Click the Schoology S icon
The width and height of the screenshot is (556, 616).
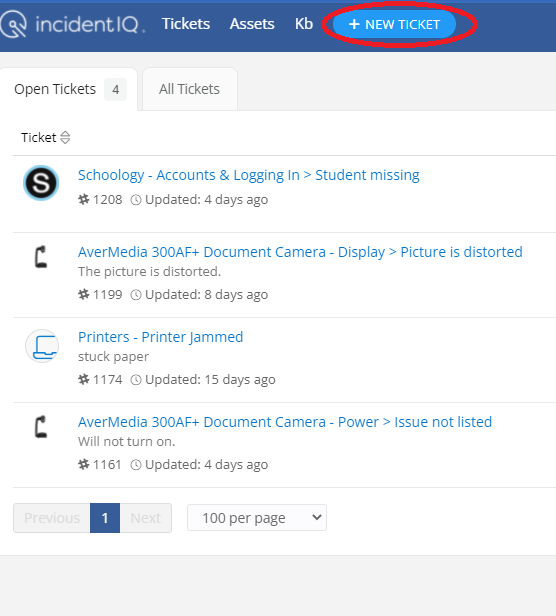[x=41, y=183]
